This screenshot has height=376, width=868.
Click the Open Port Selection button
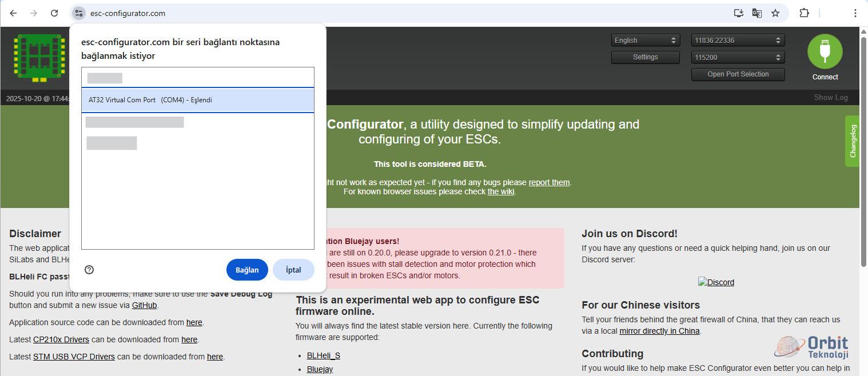click(738, 74)
